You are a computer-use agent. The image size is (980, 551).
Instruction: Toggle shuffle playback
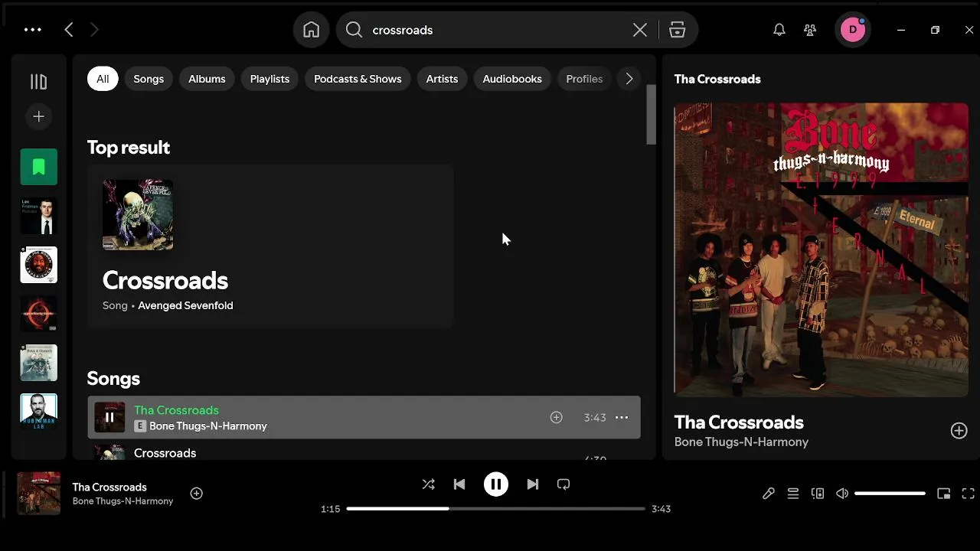pyautogui.click(x=429, y=484)
